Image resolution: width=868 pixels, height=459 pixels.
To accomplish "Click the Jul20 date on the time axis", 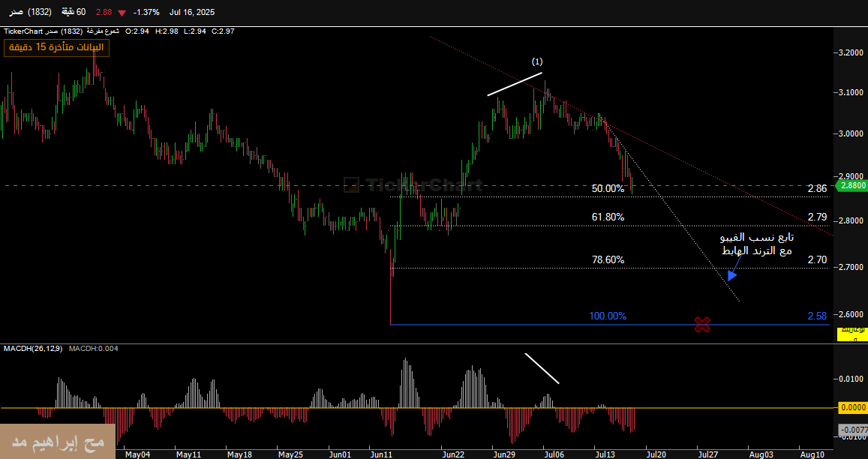I will [656, 454].
